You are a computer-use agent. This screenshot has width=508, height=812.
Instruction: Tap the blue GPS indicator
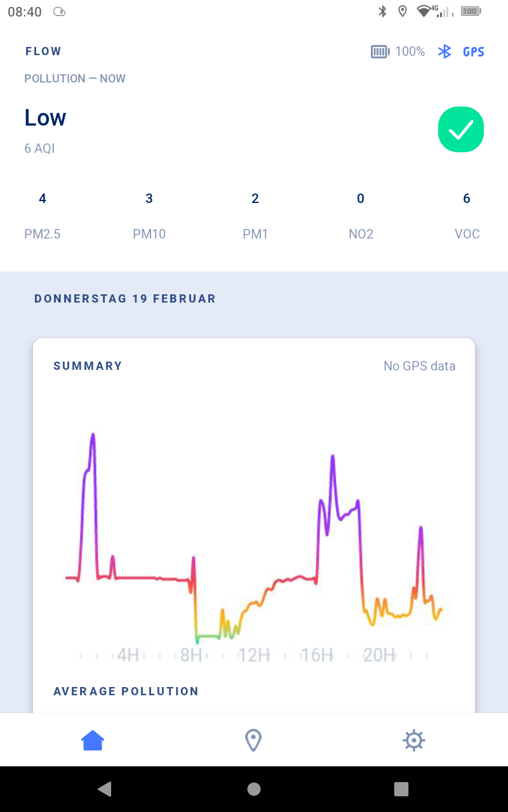point(474,52)
